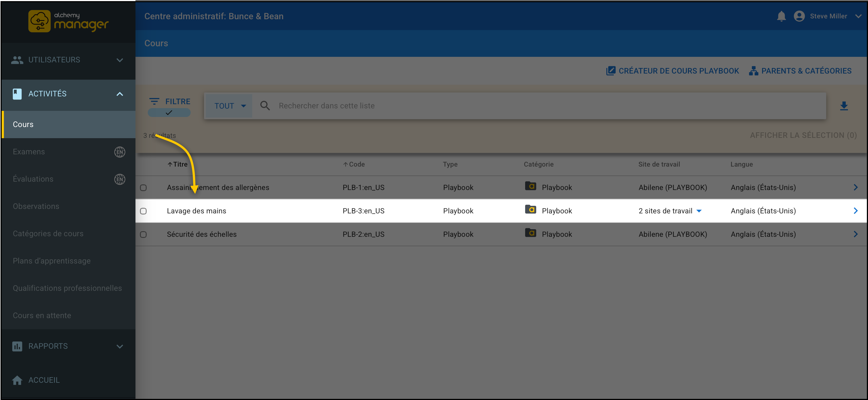The height and width of the screenshot is (400, 868).
Task: Open Observations in the sidebar
Action: tap(36, 206)
